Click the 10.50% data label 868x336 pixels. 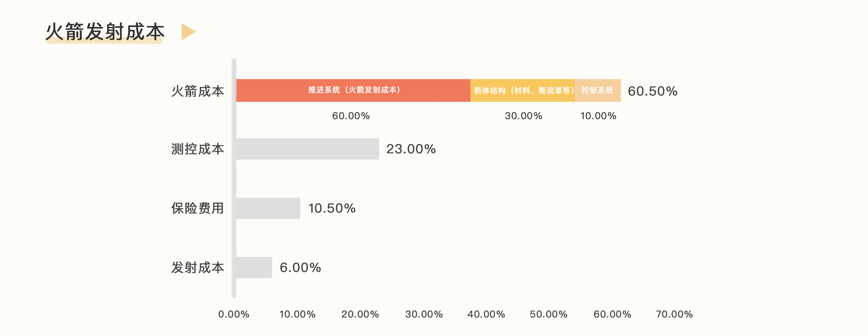(332, 208)
